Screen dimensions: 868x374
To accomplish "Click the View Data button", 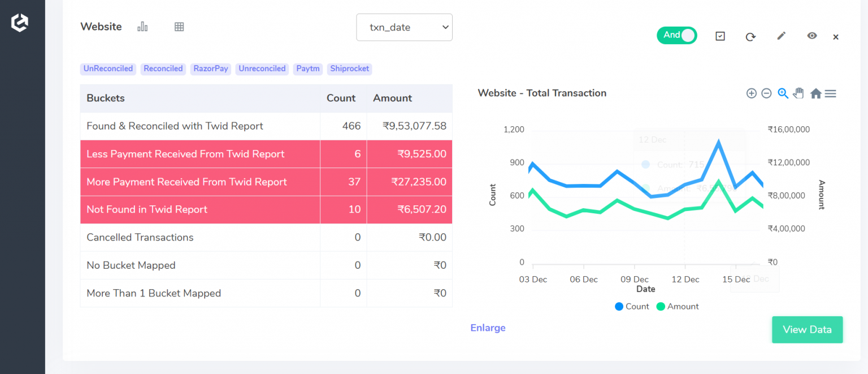I will (807, 329).
